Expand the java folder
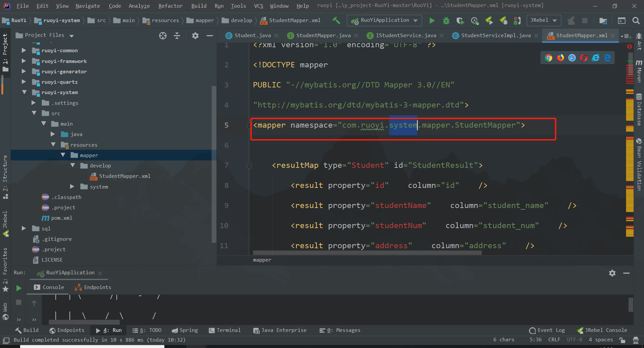This screenshot has width=644, height=348. tap(53, 134)
